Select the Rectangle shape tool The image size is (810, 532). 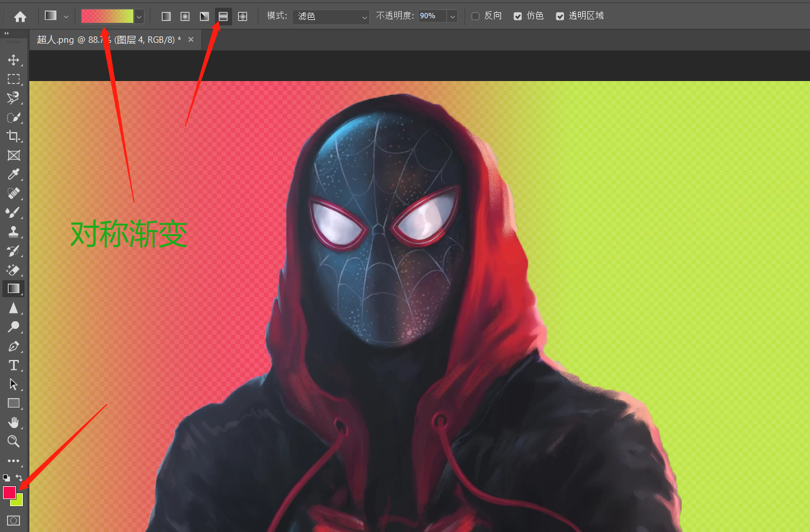pos(14,403)
